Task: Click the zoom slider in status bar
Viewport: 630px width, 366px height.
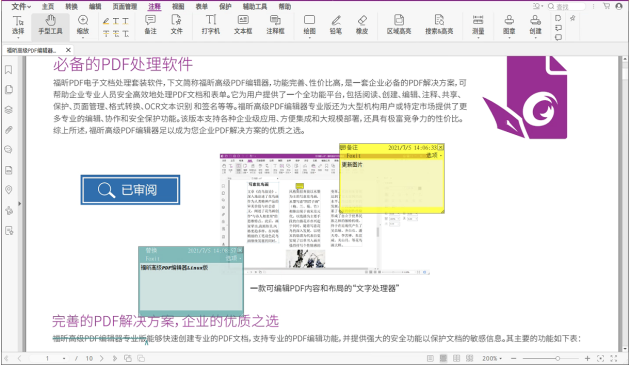Action: (x=550, y=358)
